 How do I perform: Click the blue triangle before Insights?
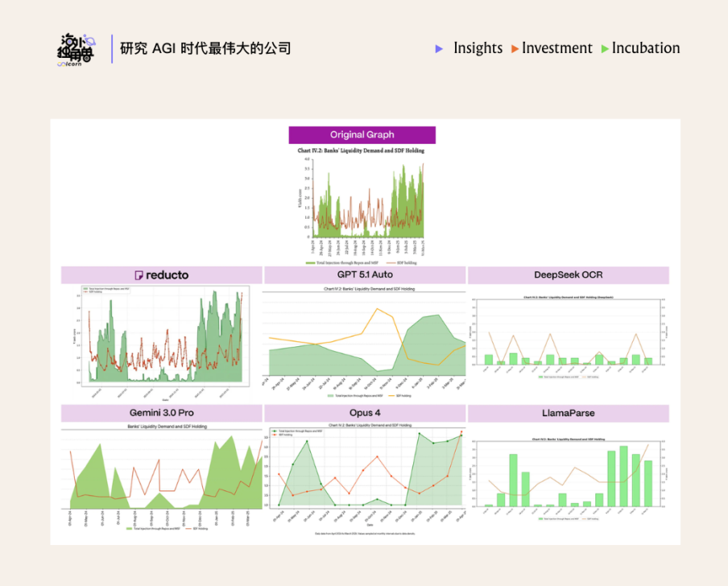pos(439,49)
